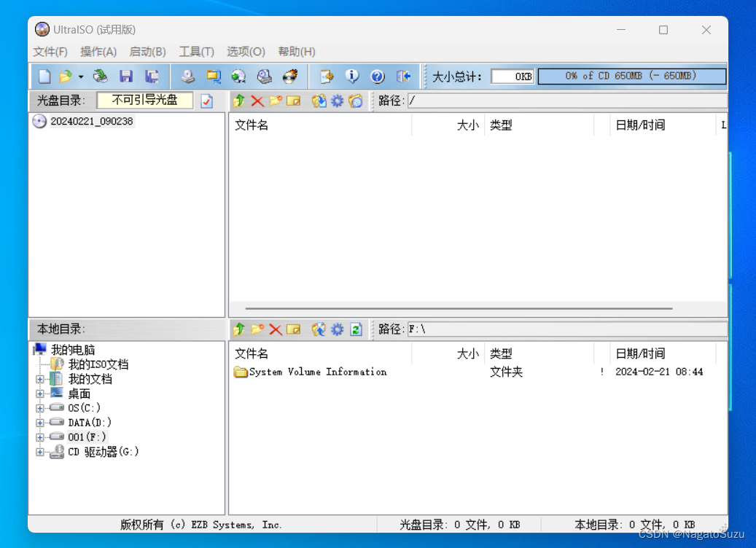Sort local pane by 大小 column header
Screen dimensions: 756x548
(x=448, y=353)
